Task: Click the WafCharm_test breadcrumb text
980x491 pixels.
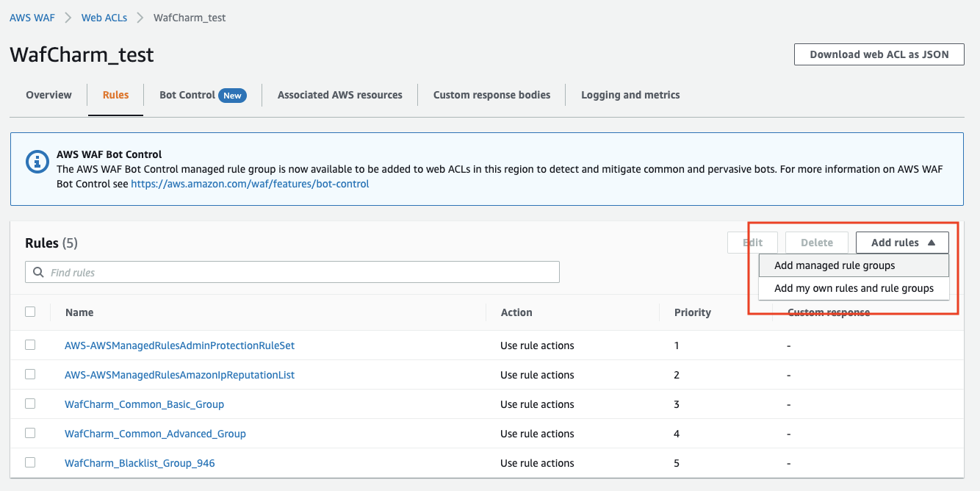Action: pos(190,18)
